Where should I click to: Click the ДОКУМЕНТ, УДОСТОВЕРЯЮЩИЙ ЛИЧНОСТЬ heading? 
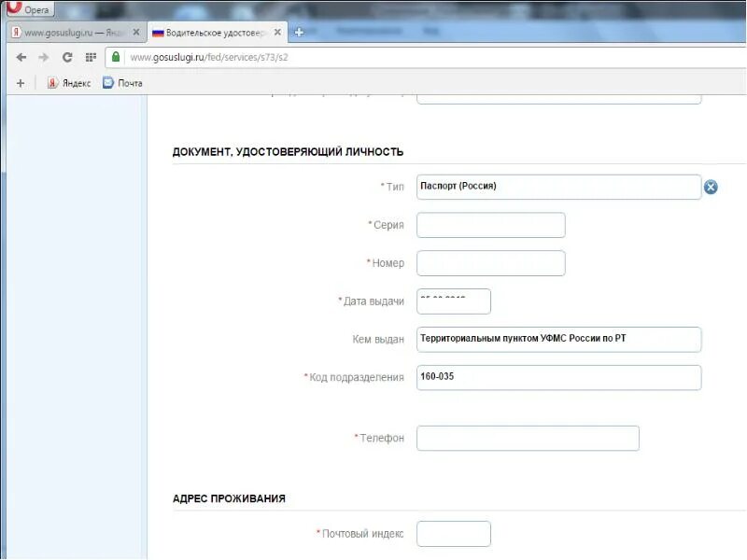point(288,152)
